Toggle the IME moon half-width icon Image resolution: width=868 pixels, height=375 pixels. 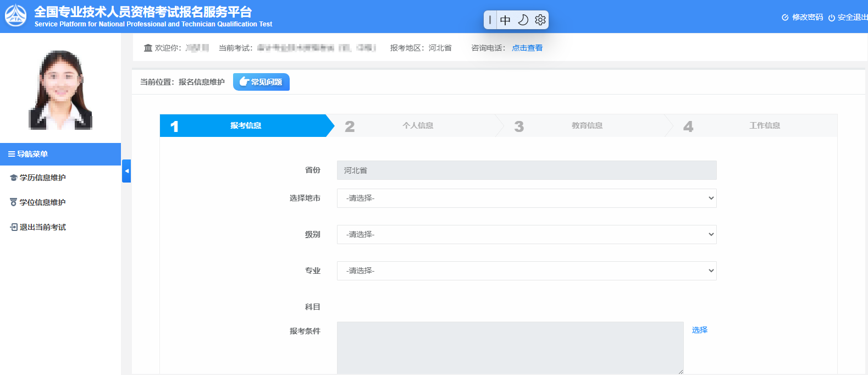point(523,20)
